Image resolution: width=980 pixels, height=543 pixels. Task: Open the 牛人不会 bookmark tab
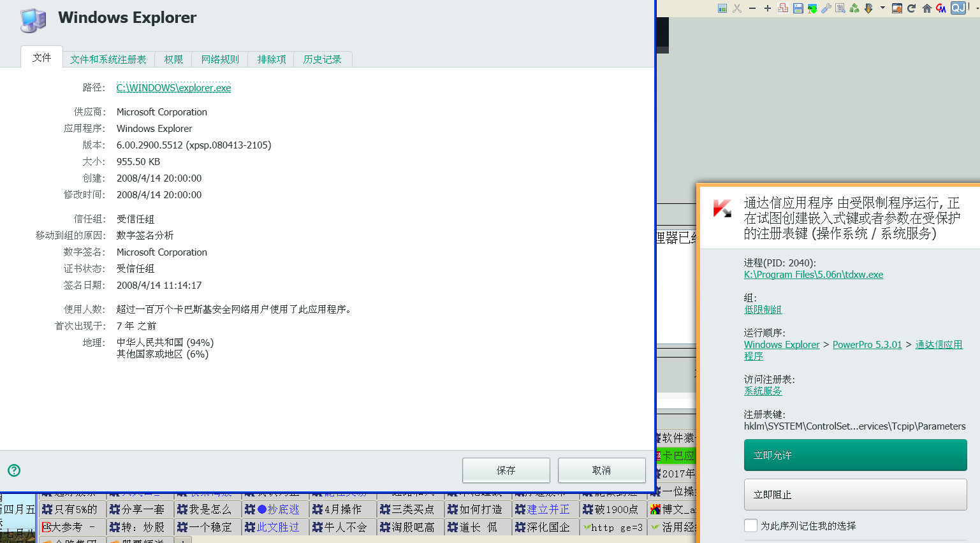tap(343, 527)
